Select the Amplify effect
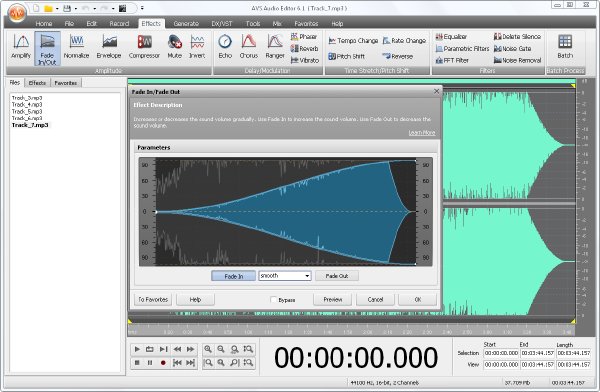Screen dimensions: 600x392 21,47
